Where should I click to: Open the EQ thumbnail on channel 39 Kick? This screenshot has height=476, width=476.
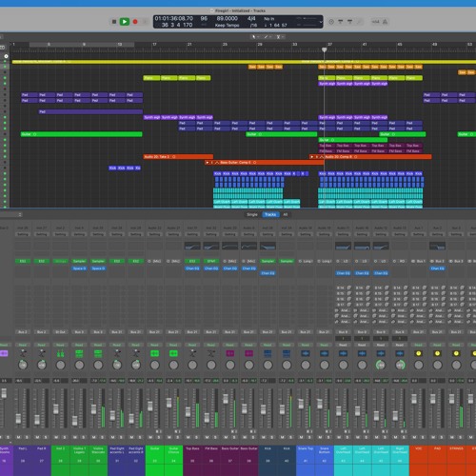tap(268, 246)
